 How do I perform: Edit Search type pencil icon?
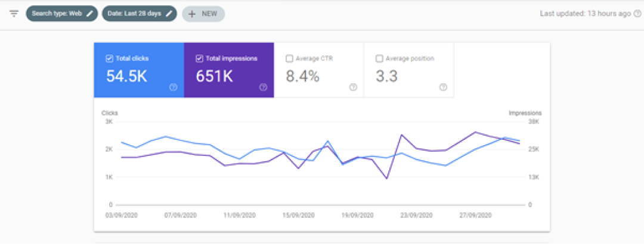90,14
